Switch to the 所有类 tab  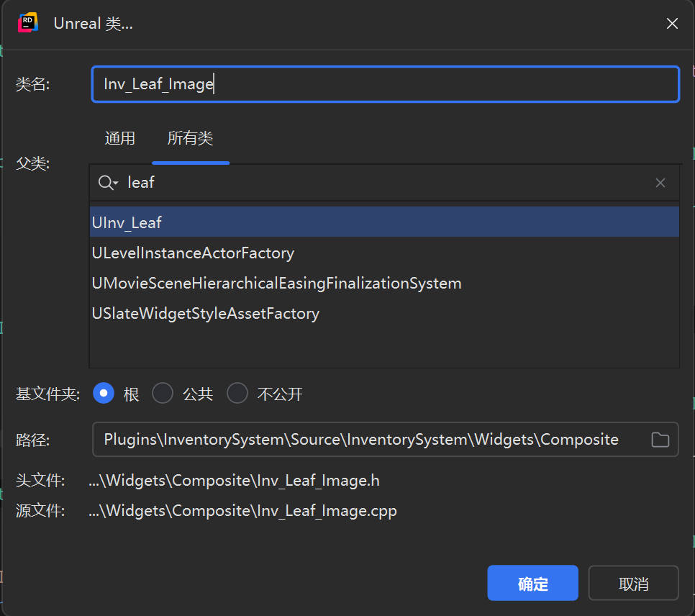pyautogui.click(x=190, y=138)
